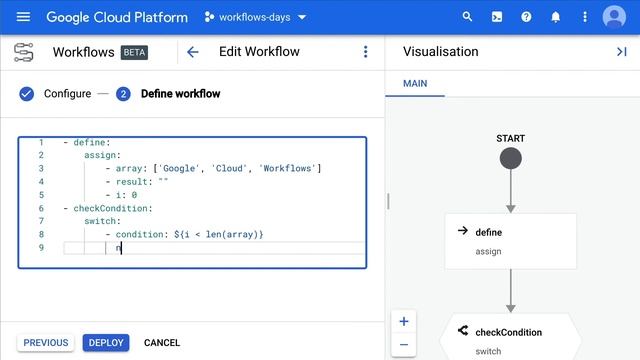The image size is (640, 360).
Task: Open the Edit Workflow more actions menu
Action: 365,51
